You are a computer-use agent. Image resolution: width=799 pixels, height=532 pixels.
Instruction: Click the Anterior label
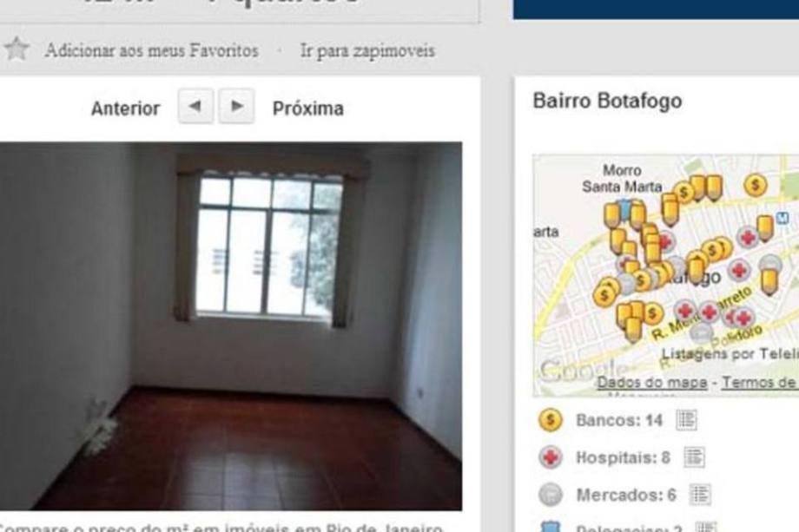click(125, 108)
